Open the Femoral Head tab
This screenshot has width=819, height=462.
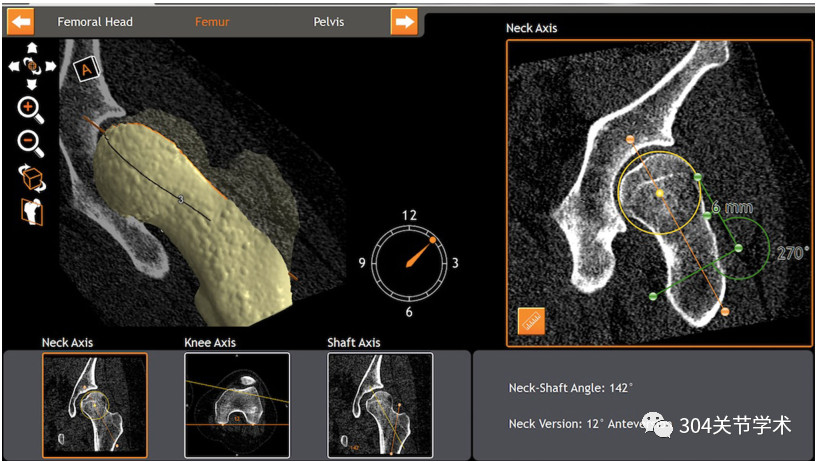point(95,22)
